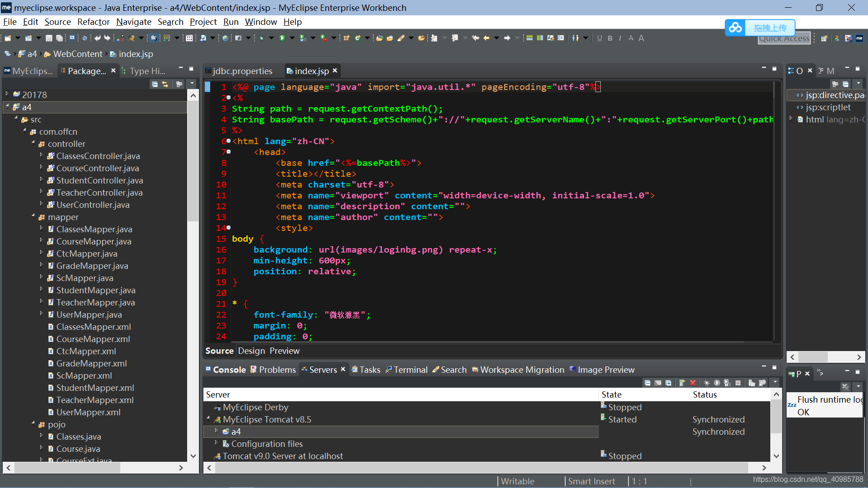Viewport: 868px width, 488px height.
Task: Click the New file toolbar icon
Action: click(x=8, y=38)
